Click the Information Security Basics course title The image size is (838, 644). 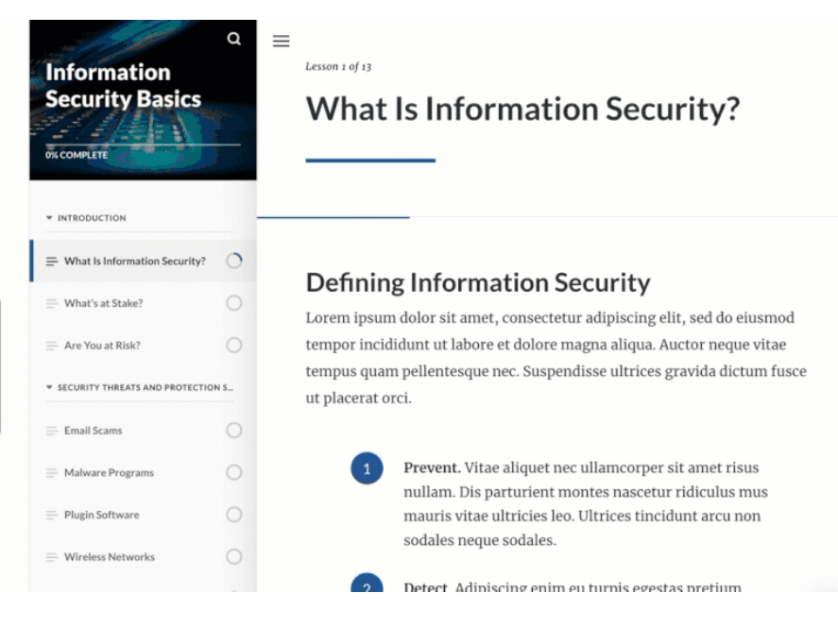coord(123,85)
